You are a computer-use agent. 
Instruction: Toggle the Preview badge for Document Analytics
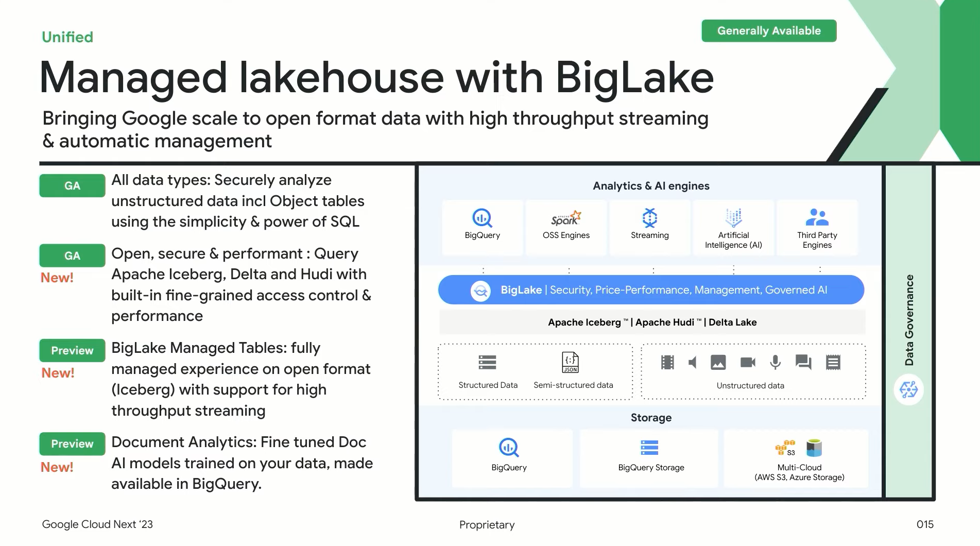(x=72, y=443)
